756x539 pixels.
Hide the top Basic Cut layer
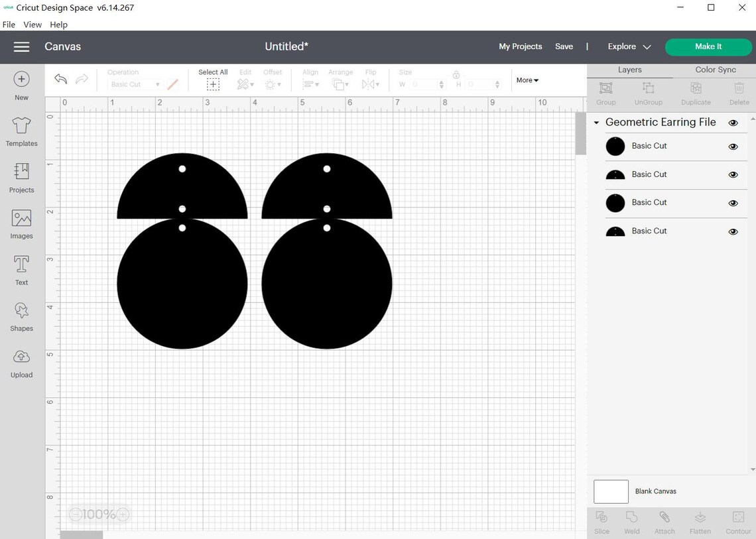tap(733, 147)
